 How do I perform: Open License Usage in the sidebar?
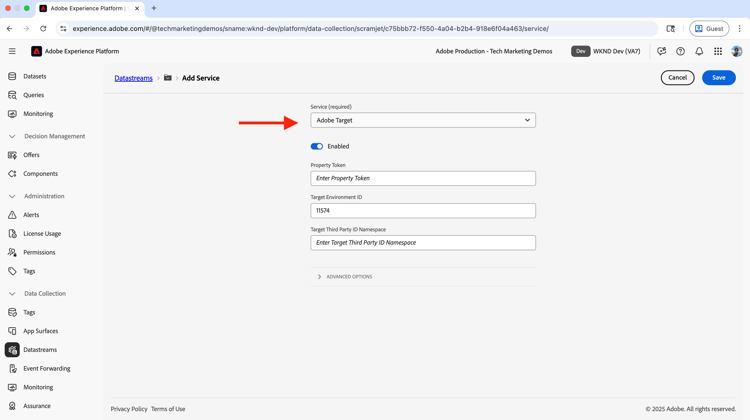tap(42, 233)
